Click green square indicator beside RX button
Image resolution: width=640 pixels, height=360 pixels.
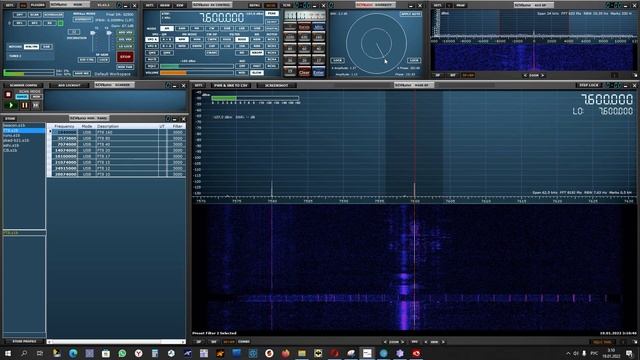60,23
